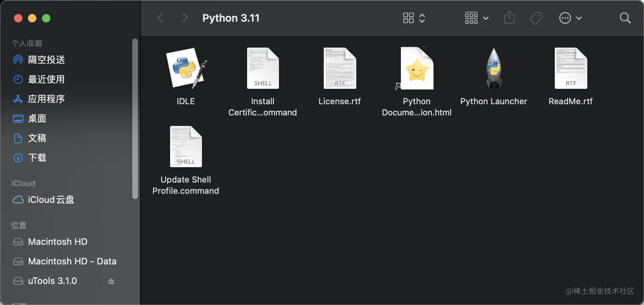Click the Share toolbar icon
The height and width of the screenshot is (305, 644).
click(509, 18)
